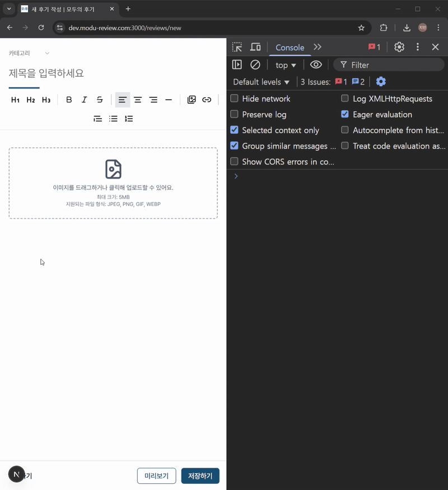
Task: Uncheck Eager evaluation option
Action: (345, 114)
